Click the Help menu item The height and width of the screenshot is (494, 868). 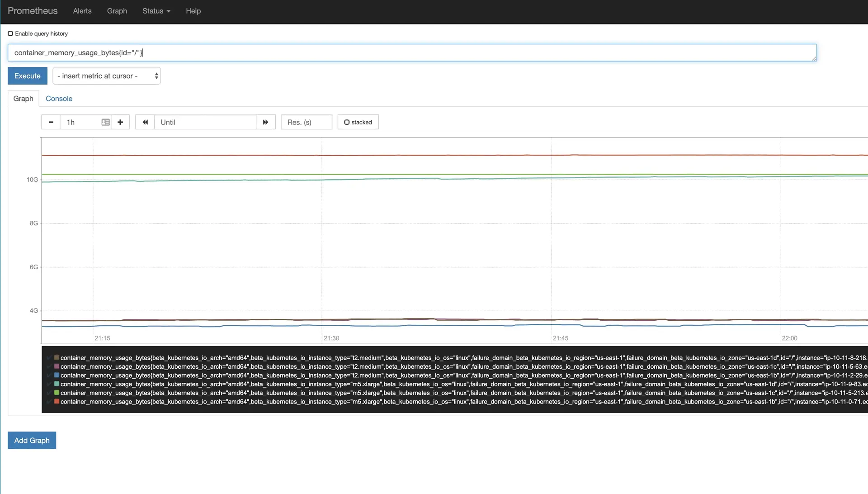(192, 11)
